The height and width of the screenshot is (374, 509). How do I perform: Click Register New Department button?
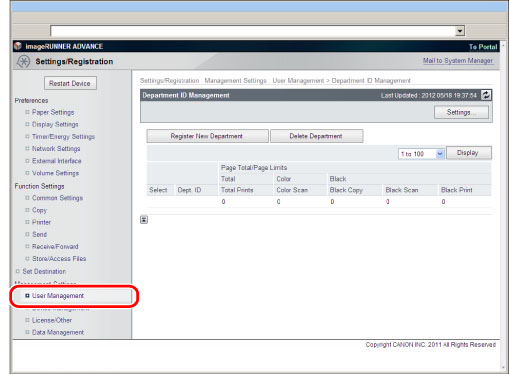[207, 136]
